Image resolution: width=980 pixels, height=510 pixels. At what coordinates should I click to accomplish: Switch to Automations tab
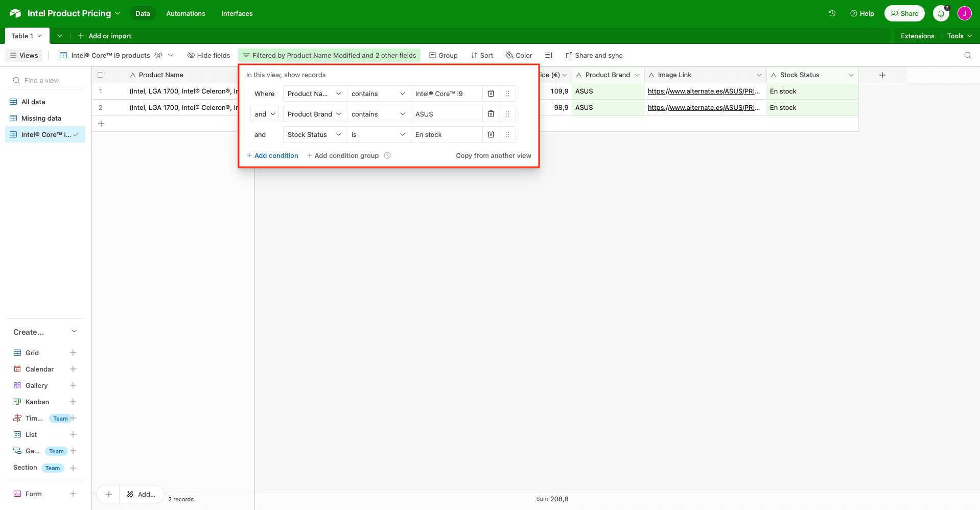pos(185,13)
